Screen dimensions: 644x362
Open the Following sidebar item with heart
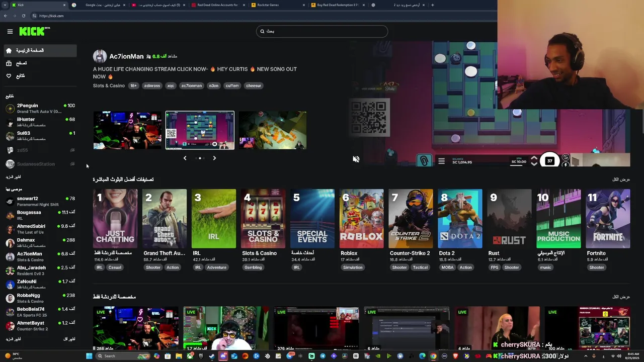coord(39,75)
